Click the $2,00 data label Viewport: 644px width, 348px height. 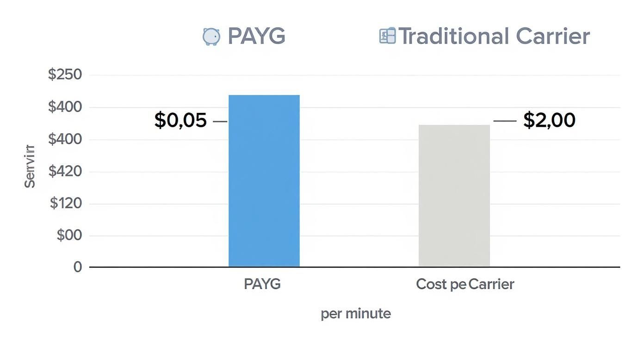(x=549, y=120)
